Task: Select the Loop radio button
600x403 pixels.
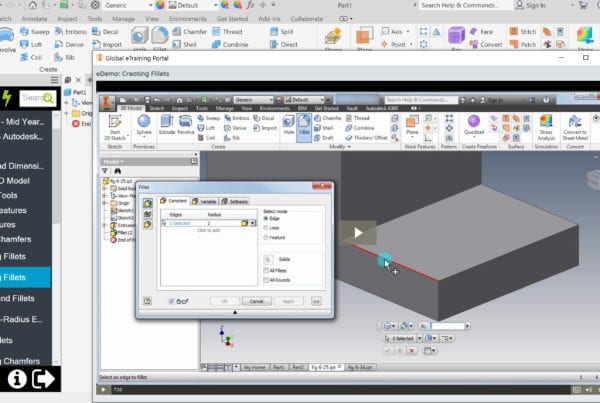Action: pyautogui.click(x=264, y=227)
